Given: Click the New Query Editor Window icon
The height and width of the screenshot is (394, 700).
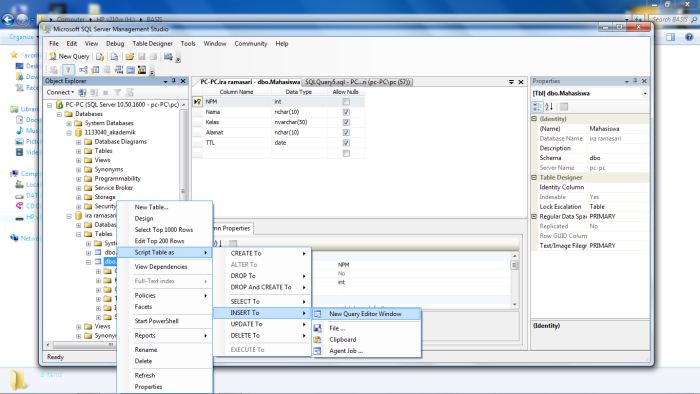Looking at the screenshot, I should pos(318,314).
